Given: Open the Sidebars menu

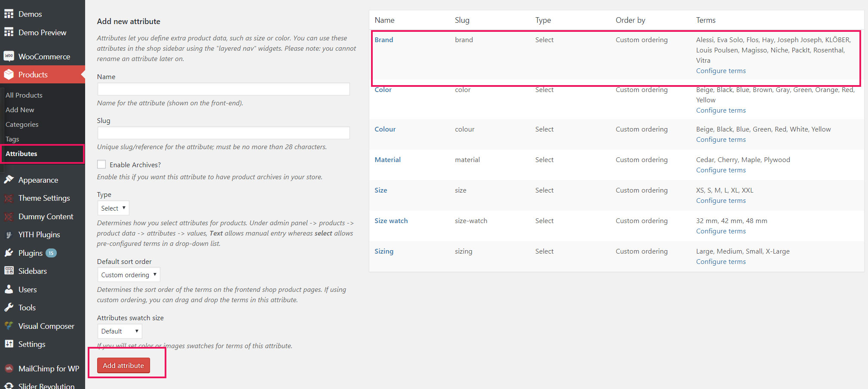Looking at the screenshot, I should (x=33, y=271).
